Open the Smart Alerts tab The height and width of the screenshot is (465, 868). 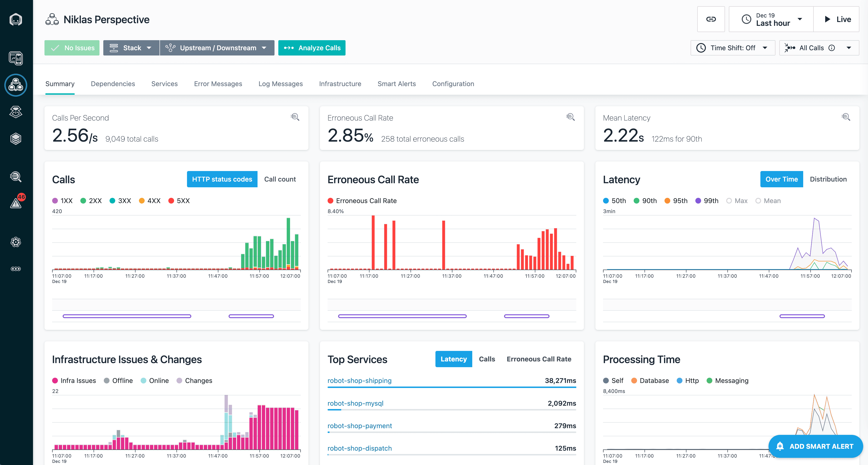coord(397,83)
